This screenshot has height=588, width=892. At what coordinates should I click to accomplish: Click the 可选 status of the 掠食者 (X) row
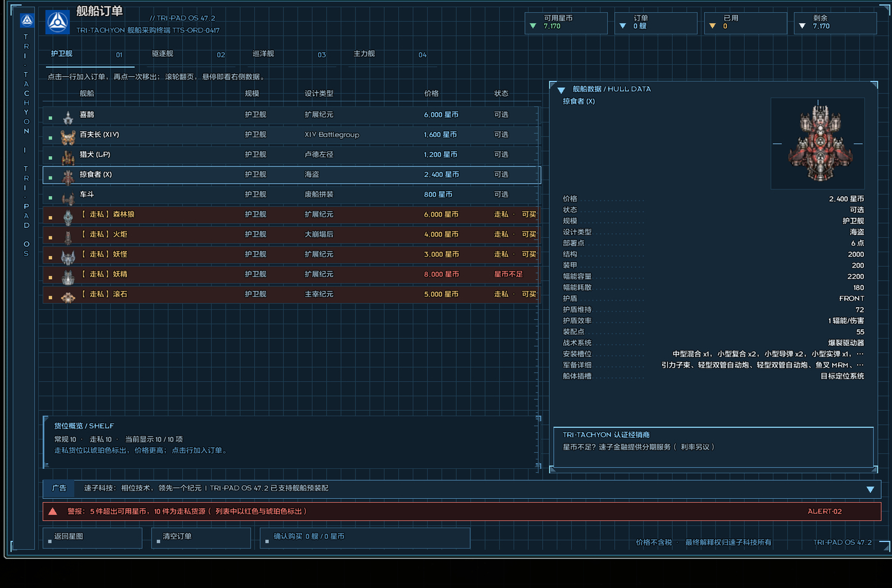click(501, 175)
